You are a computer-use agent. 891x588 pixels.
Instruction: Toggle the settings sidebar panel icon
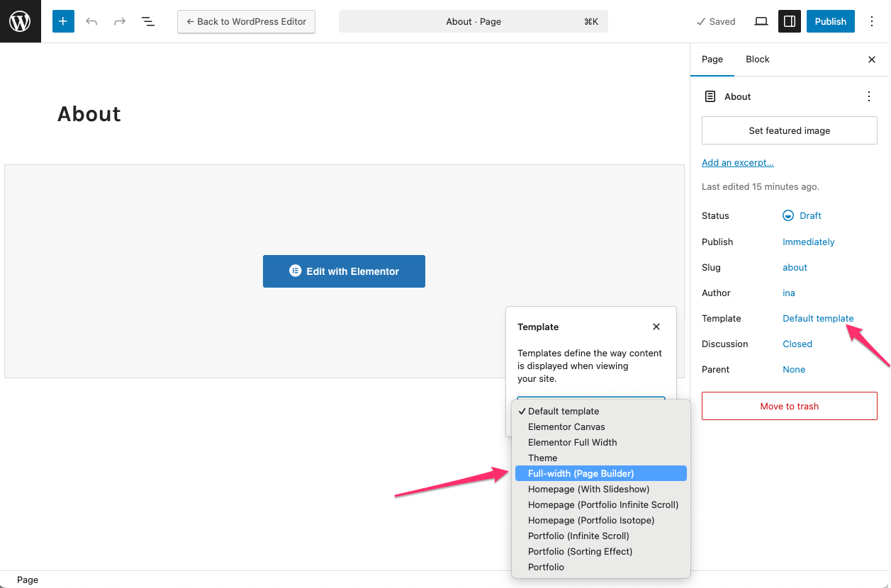(x=788, y=21)
